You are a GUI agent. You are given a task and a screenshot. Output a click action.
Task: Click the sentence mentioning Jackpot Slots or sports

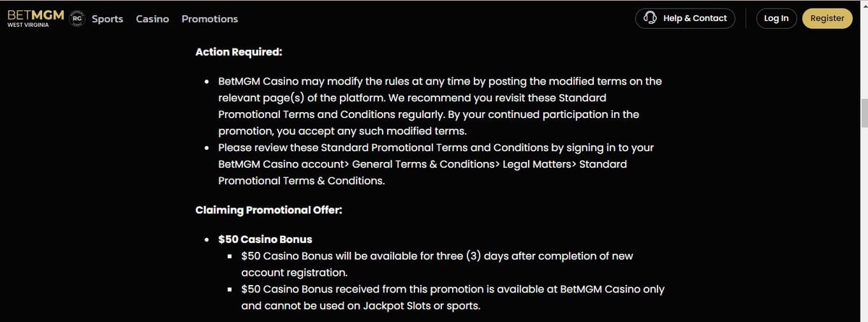(x=453, y=297)
